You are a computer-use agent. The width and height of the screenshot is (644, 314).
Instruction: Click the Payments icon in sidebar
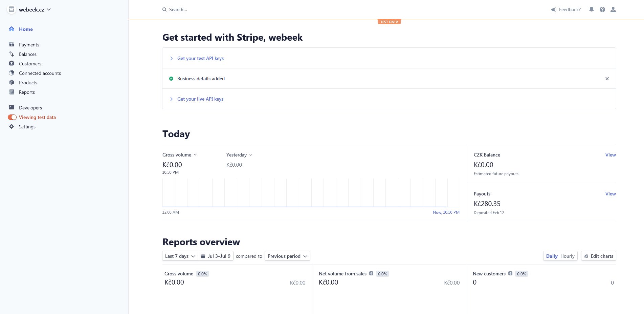pyautogui.click(x=12, y=44)
